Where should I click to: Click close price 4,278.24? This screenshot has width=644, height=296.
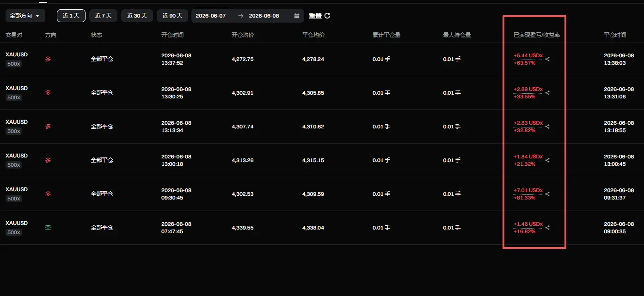coord(313,59)
